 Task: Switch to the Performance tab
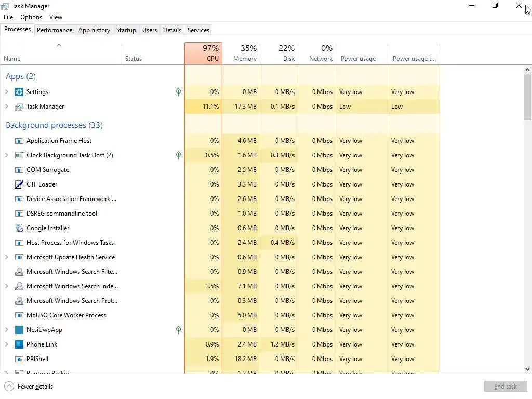click(x=55, y=30)
